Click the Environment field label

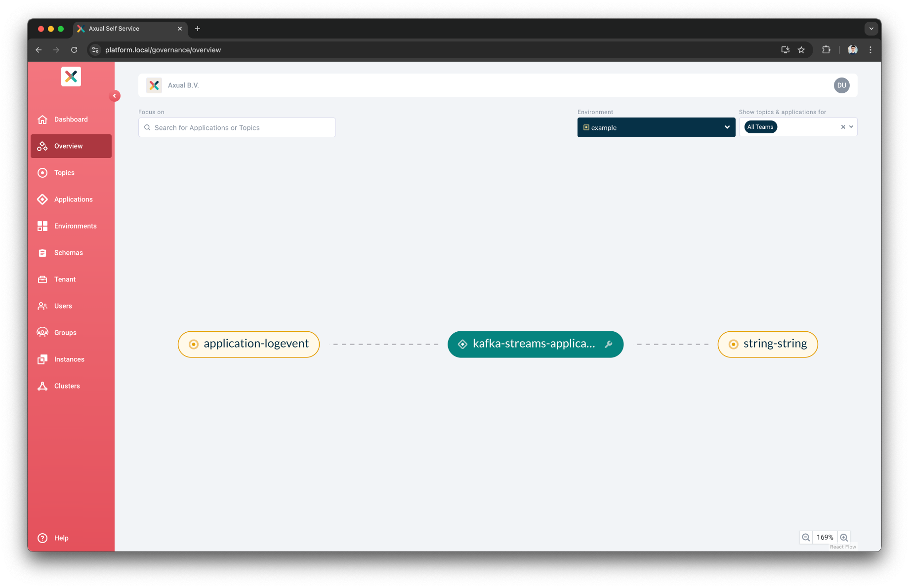point(595,112)
